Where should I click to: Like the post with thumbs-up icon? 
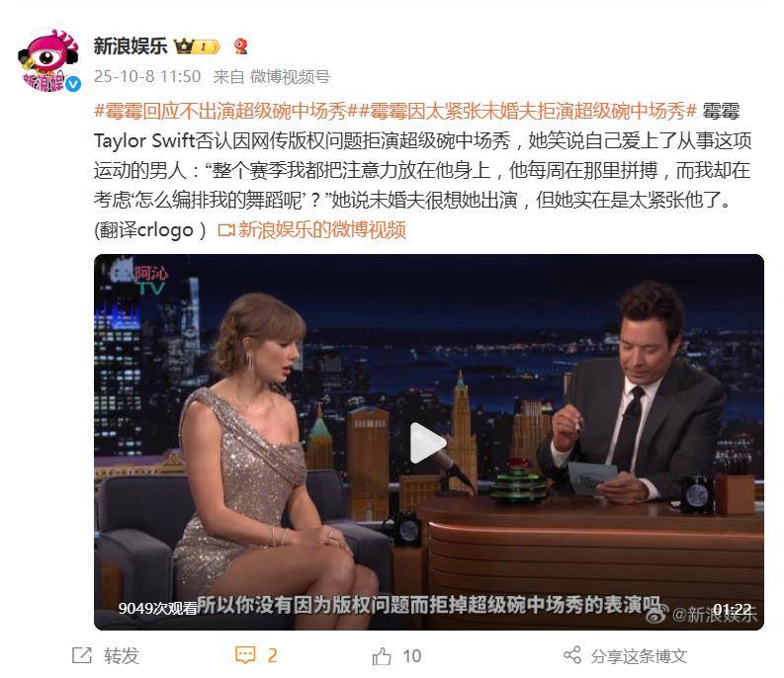[382, 655]
